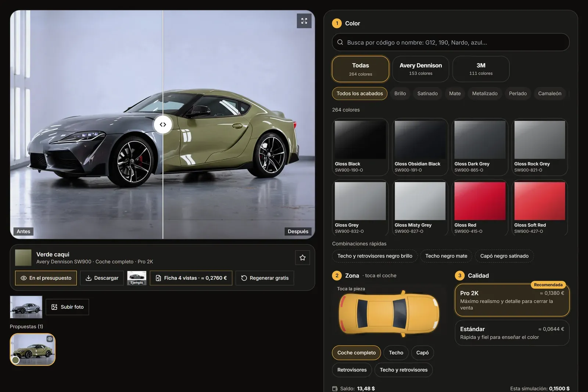Filter finishes by Satinado
Viewport: 588px width, 392px height.
coord(427,94)
